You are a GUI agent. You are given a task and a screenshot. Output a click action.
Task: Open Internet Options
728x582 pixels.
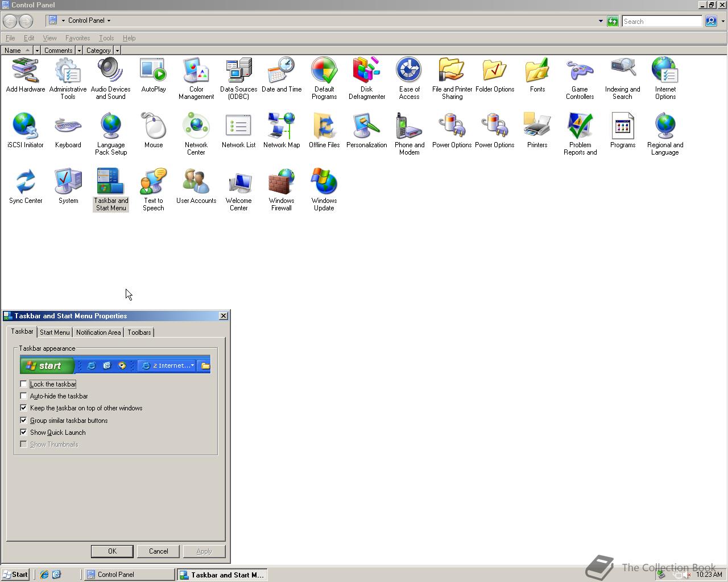point(665,78)
